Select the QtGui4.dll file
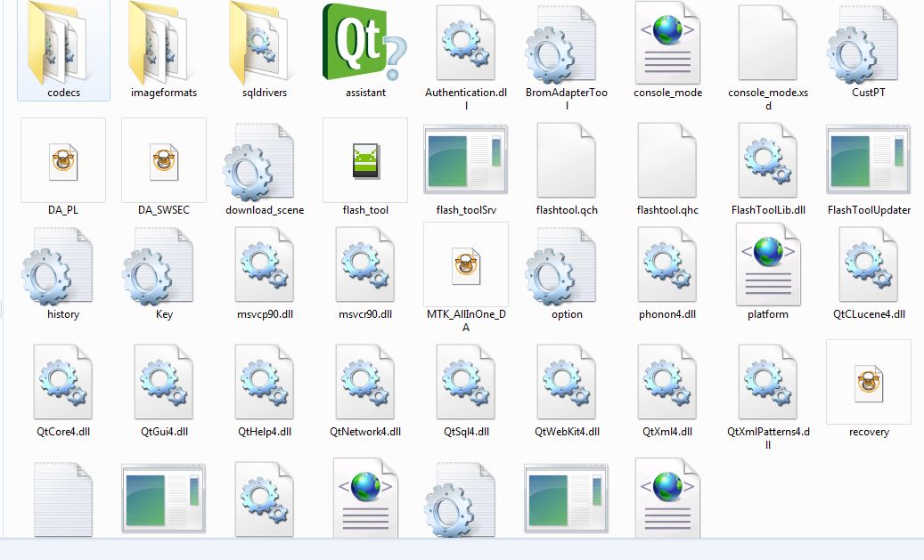Screen dimensions: 924x560 pos(164,389)
